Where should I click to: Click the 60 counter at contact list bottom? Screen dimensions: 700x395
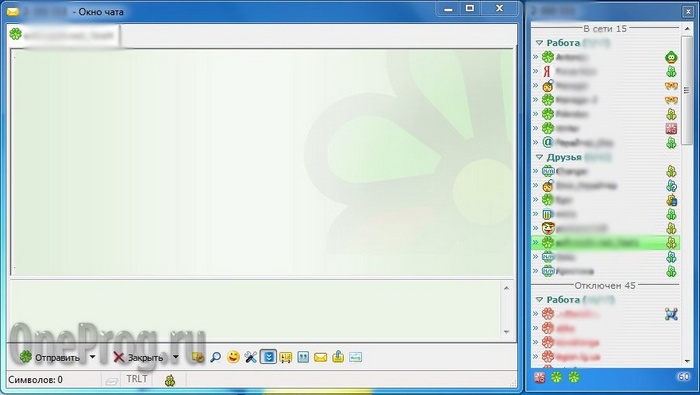[683, 377]
